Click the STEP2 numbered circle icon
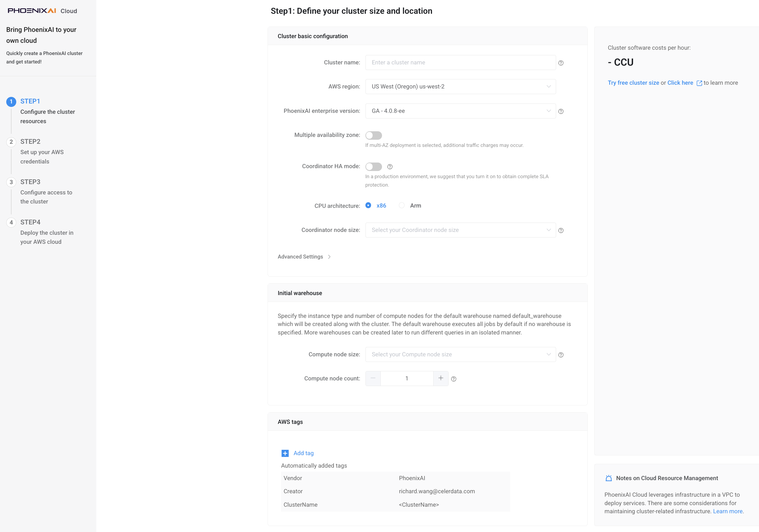Image resolution: width=759 pixels, height=532 pixels. coord(11,142)
